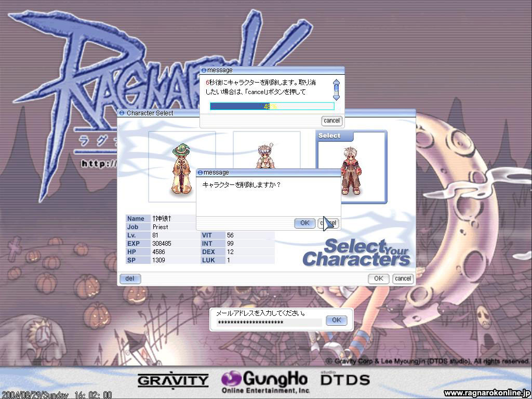The height and width of the screenshot is (399, 532).
Task: Click the round title icon of the countdown message
Action: (x=204, y=70)
